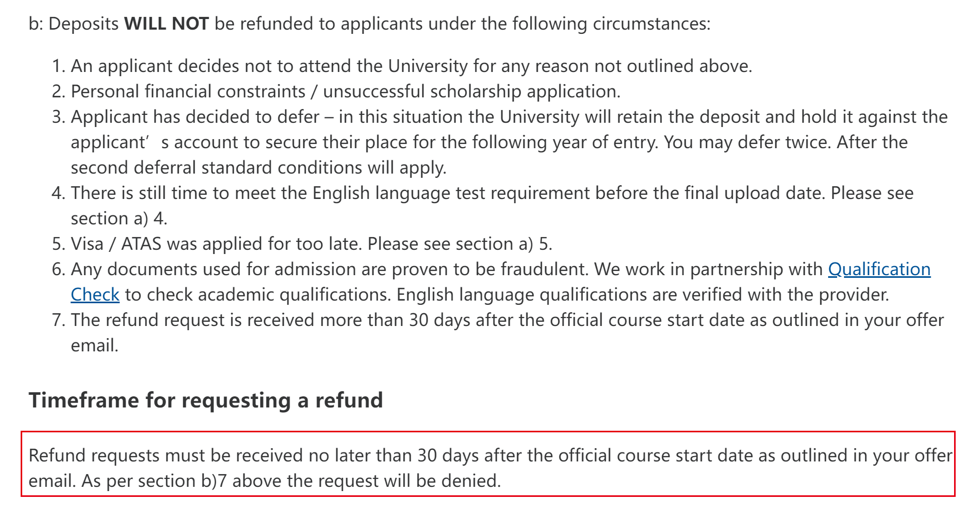Click the underlined word "Check" link

[95, 295]
